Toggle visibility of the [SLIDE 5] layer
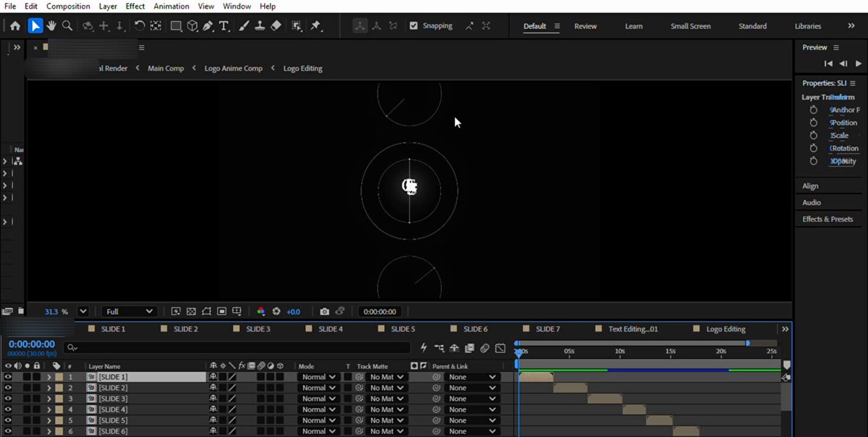The width and height of the screenshot is (868, 437). [x=8, y=420]
